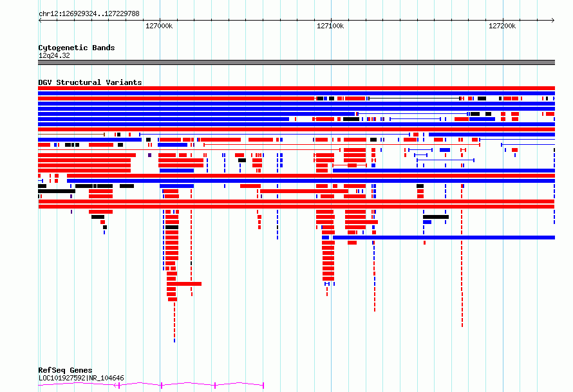Click the 12q24.32 band label

click(54, 55)
